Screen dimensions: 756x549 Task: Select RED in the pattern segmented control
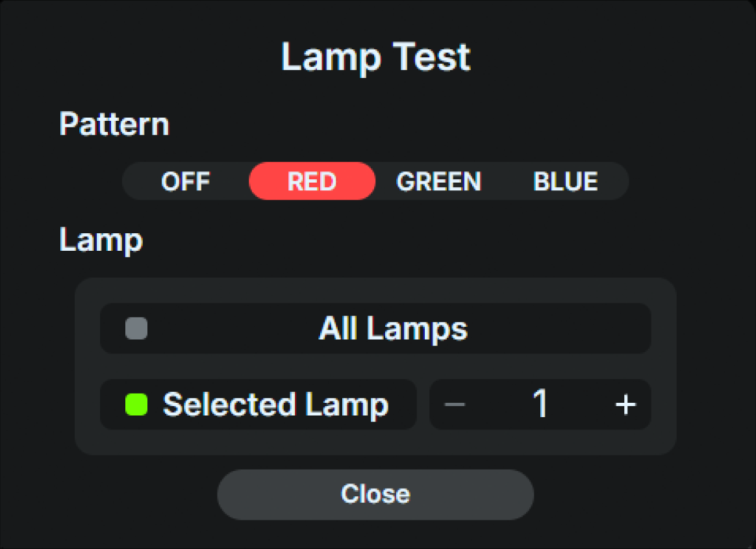tap(312, 182)
